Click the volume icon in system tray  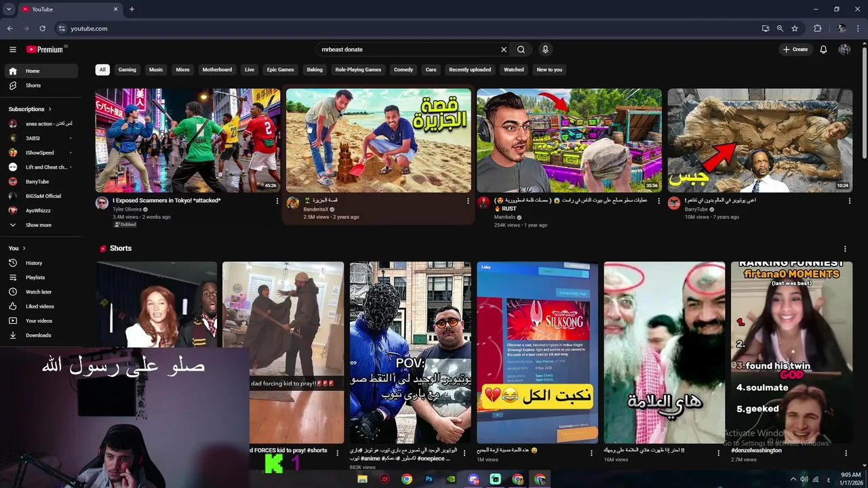pyautogui.click(x=803, y=479)
